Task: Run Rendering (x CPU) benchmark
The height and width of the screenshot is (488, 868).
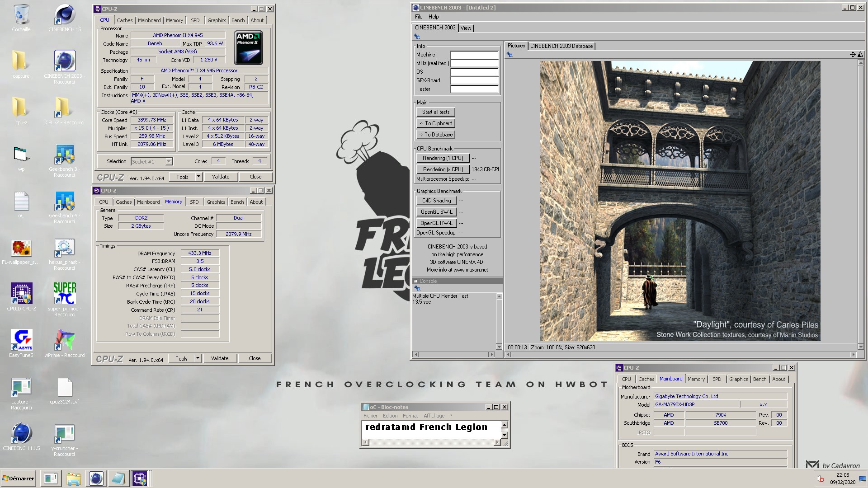Action: 443,169
